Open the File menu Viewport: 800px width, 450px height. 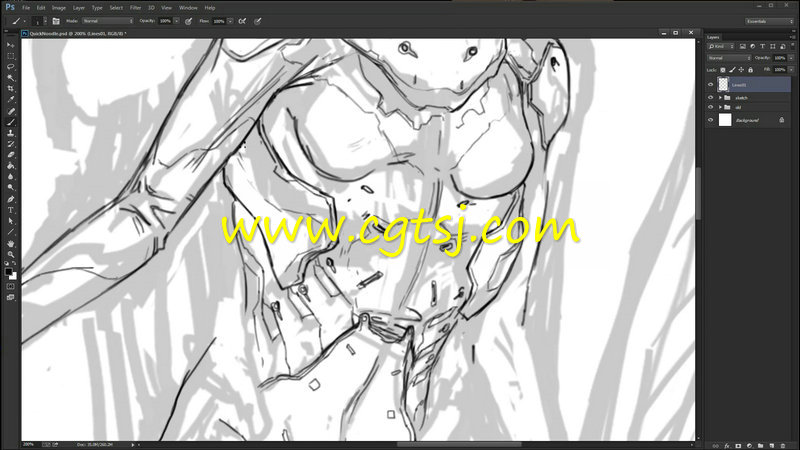tap(26, 8)
